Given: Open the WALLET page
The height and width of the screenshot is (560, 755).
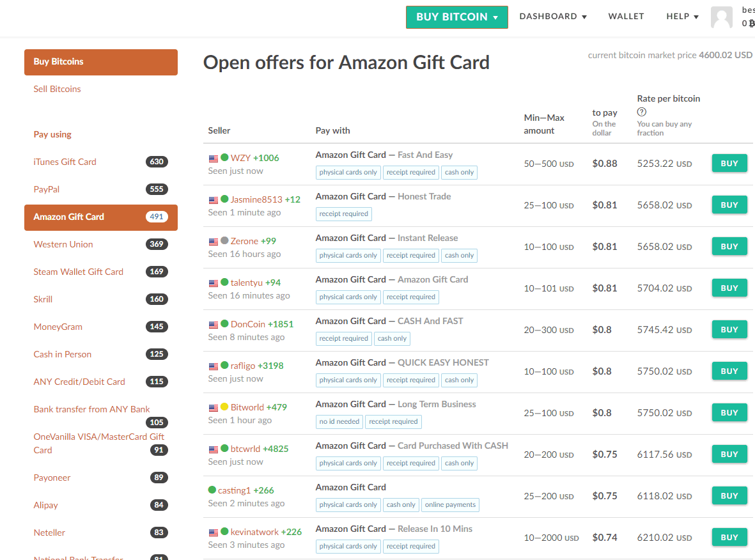Looking at the screenshot, I should click(x=626, y=17).
